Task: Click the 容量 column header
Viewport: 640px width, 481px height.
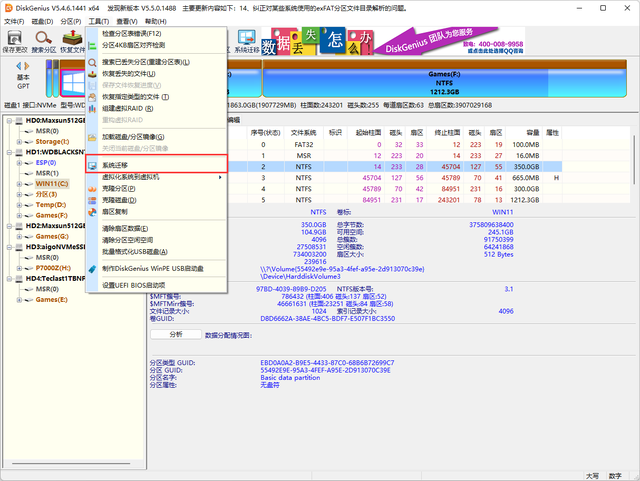Action: pyautogui.click(x=522, y=133)
